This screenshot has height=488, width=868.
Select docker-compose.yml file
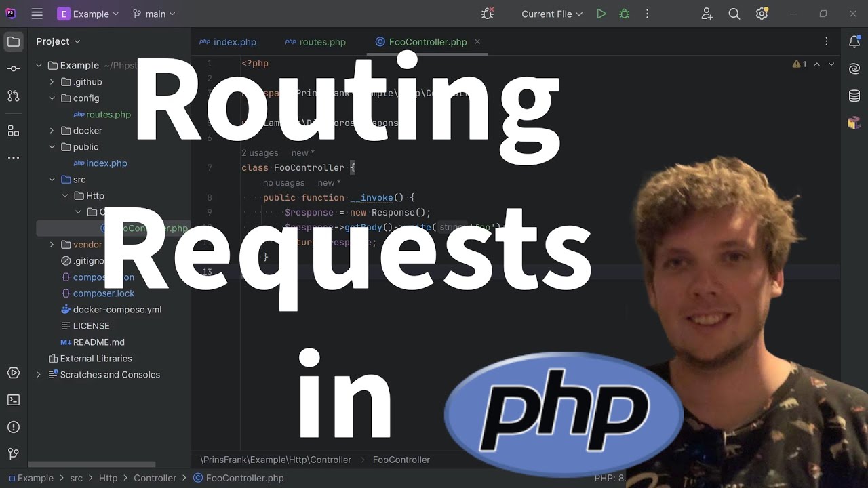[x=111, y=310]
